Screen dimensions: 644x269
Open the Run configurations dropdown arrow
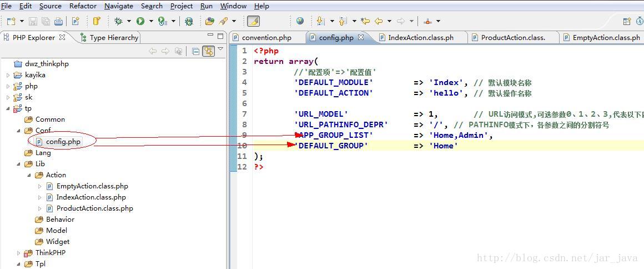coord(151,21)
